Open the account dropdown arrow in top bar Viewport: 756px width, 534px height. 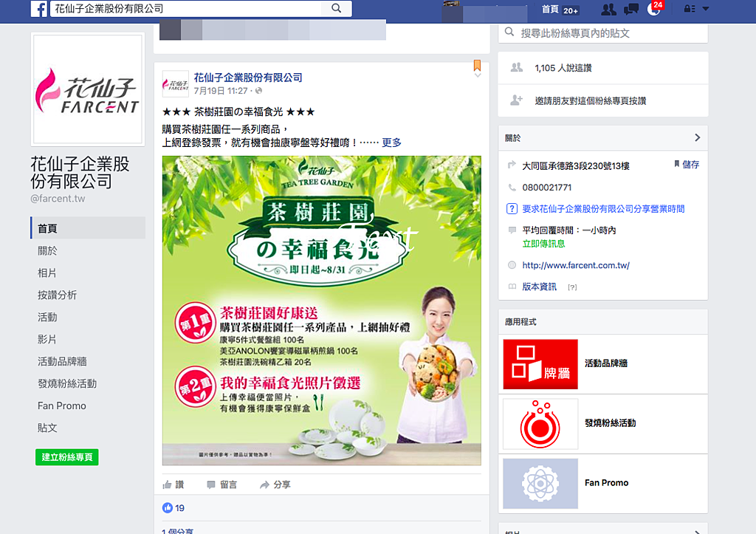pyautogui.click(x=706, y=9)
